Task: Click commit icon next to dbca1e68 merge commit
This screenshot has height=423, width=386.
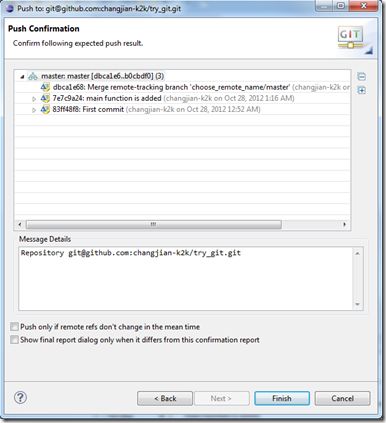Action: click(45, 87)
